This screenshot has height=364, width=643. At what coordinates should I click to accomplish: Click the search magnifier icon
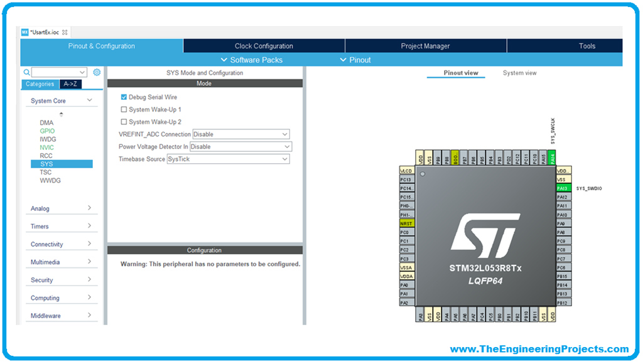point(26,72)
